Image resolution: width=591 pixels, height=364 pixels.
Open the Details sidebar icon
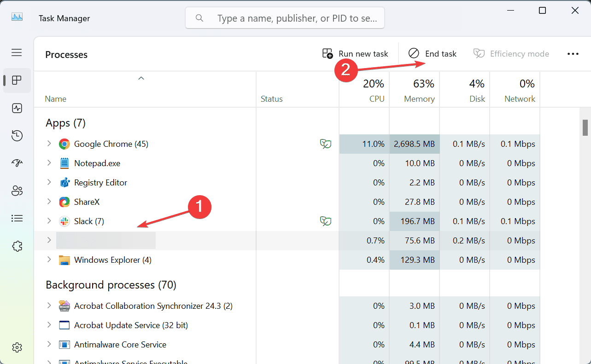click(x=17, y=218)
